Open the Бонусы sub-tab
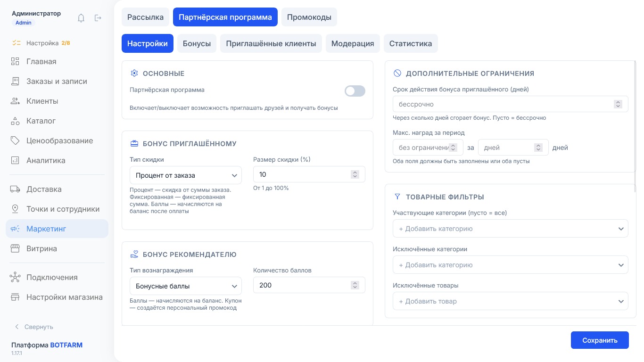The width and height of the screenshot is (644, 362). click(x=197, y=43)
